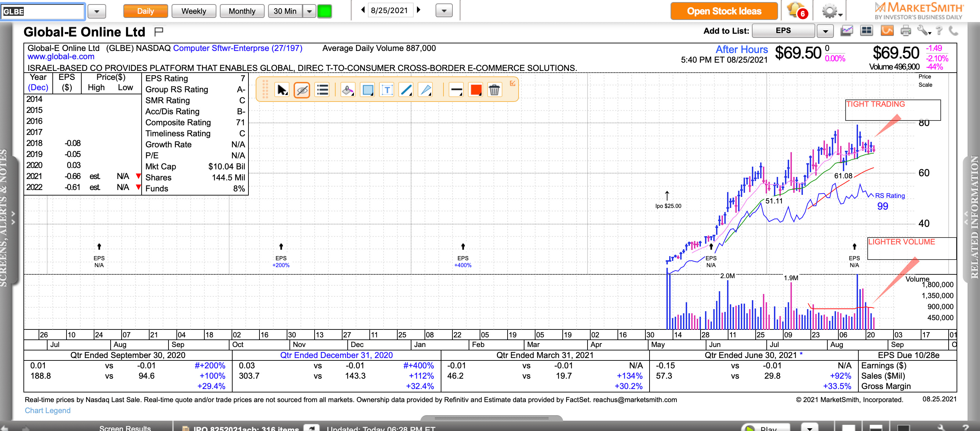The image size is (980, 431).
Task: Open the settings gear menu
Action: 831,11
